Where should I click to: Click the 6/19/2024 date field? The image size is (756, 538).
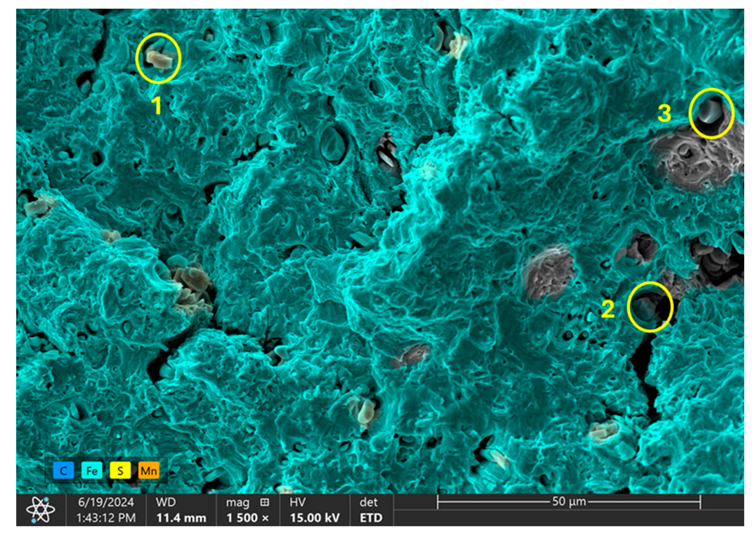pyautogui.click(x=106, y=503)
